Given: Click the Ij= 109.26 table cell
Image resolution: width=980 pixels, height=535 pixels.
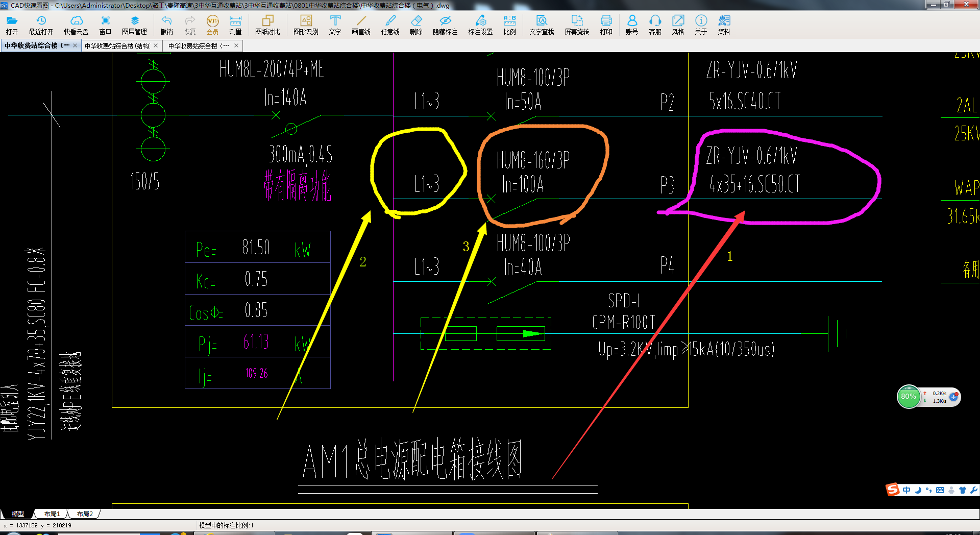Looking at the screenshot, I should pos(257,373).
